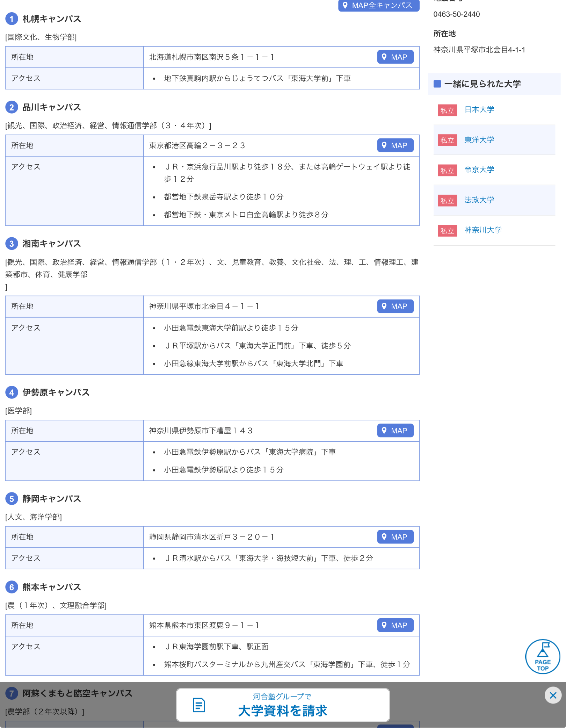The height and width of the screenshot is (728, 566).
Task: Click the 札幌キャンパス heading
Action: [52, 19]
